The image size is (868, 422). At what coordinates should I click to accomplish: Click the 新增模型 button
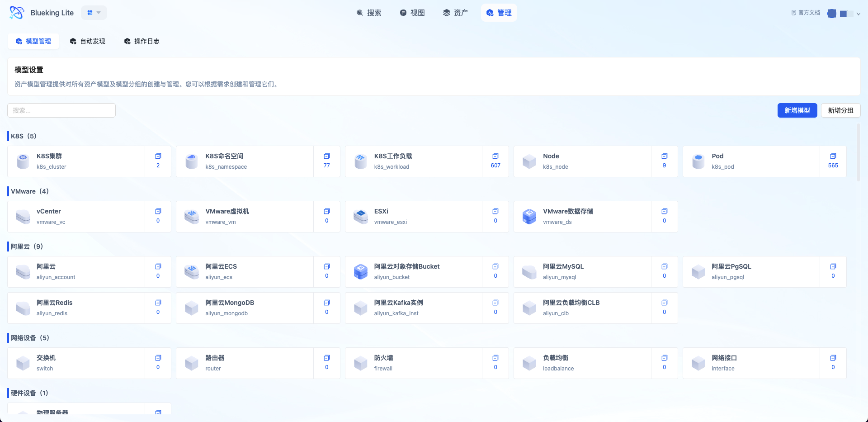click(797, 110)
